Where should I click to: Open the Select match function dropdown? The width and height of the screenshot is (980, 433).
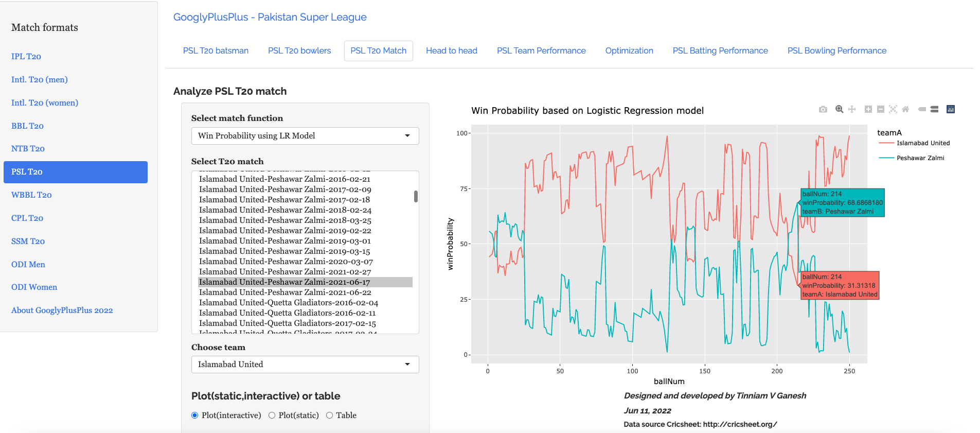[305, 136]
